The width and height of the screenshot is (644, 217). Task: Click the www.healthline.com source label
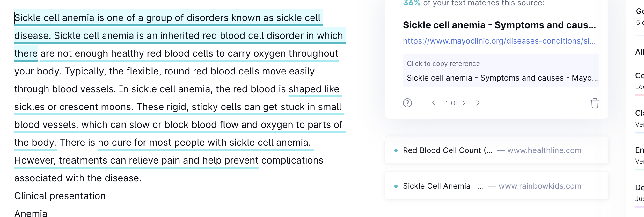click(x=544, y=150)
